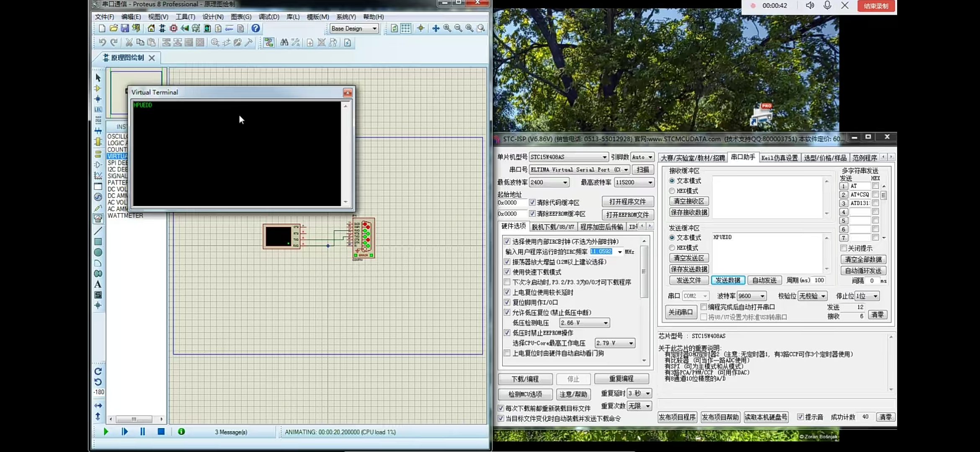
Task: Uncheck 清除代码缓冲区 option in STC-ISP
Action: [533, 202]
